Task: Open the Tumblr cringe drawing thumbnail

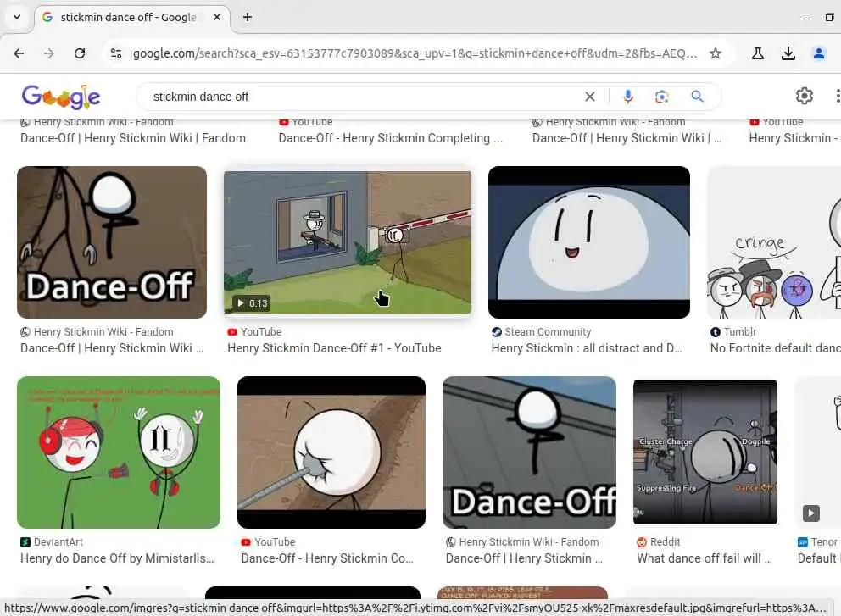Action: click(x=774, y=242)
